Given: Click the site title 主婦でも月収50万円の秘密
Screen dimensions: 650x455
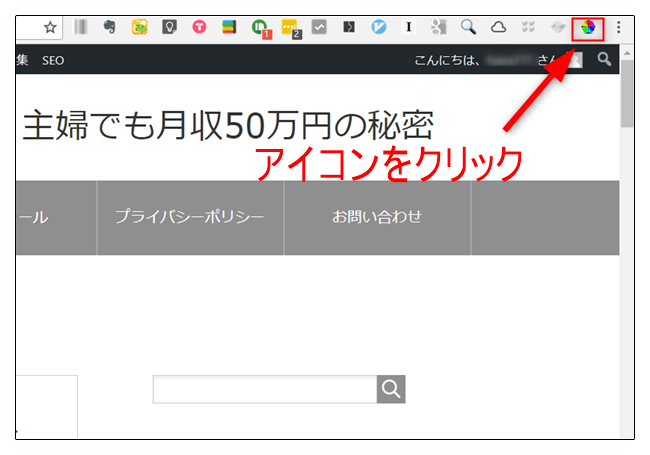Looking at the screenshot, I should [x=228, y=125].
